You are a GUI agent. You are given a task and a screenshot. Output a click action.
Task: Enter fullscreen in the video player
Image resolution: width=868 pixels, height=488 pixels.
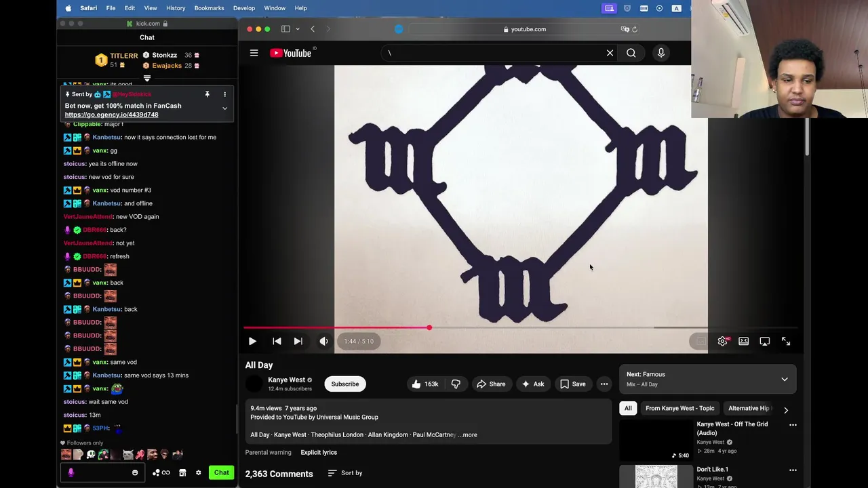click(786, 341)
